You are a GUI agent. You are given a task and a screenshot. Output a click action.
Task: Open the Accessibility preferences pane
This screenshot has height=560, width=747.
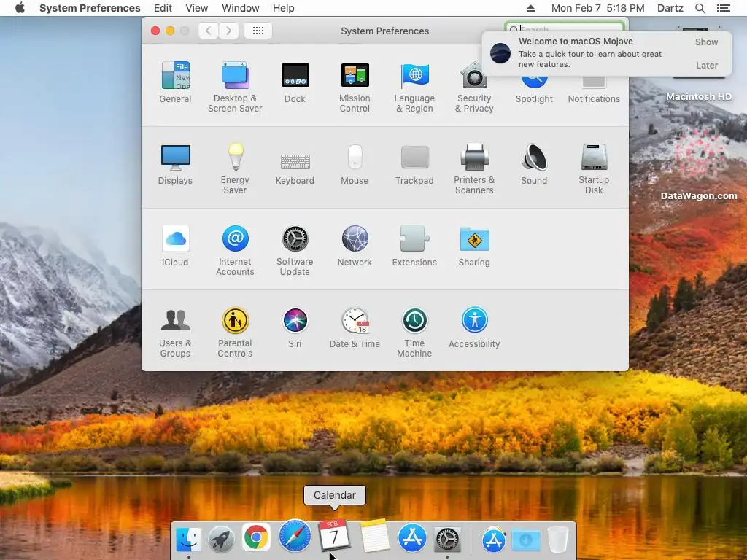tap(474, 327)
